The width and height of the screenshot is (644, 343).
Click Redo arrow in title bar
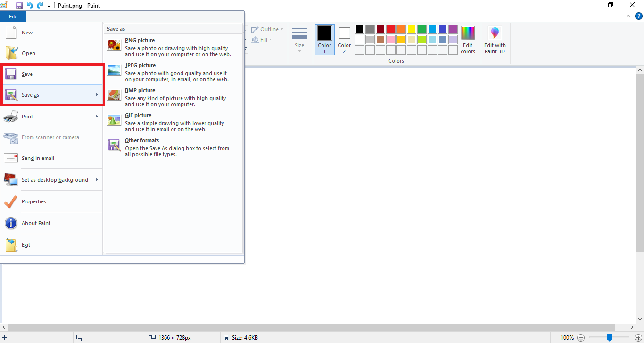(40, 6)
